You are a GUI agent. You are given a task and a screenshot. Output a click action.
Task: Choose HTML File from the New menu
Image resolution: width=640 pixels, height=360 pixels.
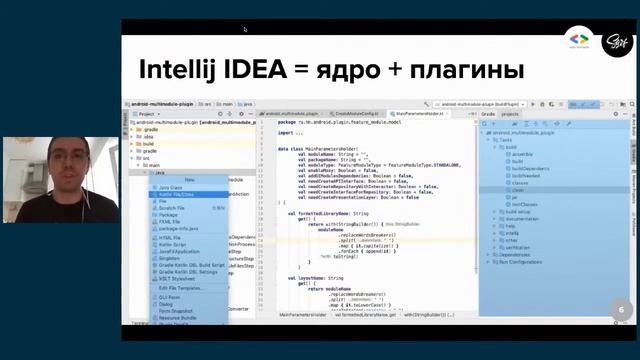coord(189,238)
